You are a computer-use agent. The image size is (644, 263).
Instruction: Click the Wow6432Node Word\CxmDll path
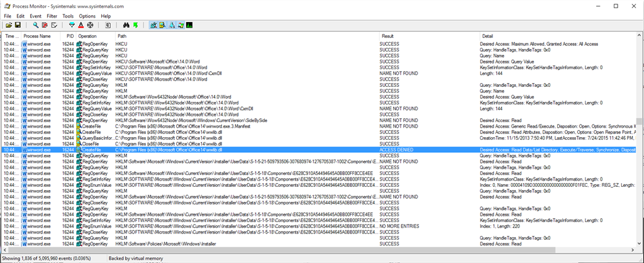pos(184,109)
